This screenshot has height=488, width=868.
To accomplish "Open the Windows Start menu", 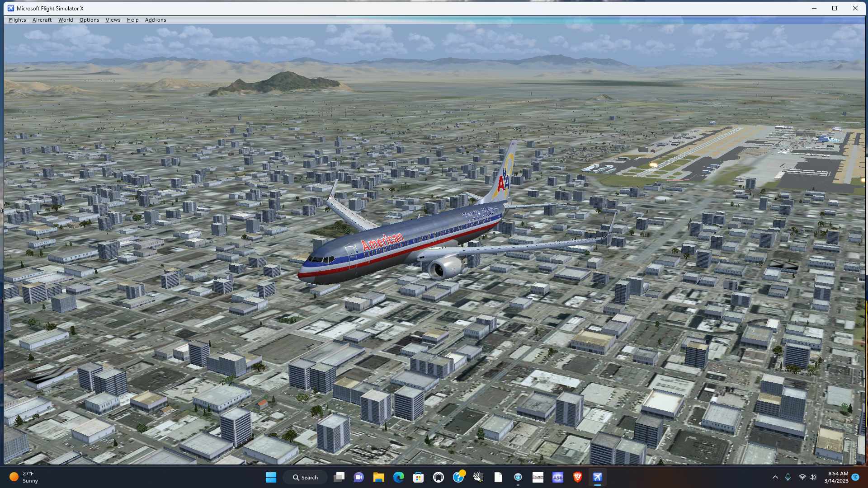I will coord(271,477).
